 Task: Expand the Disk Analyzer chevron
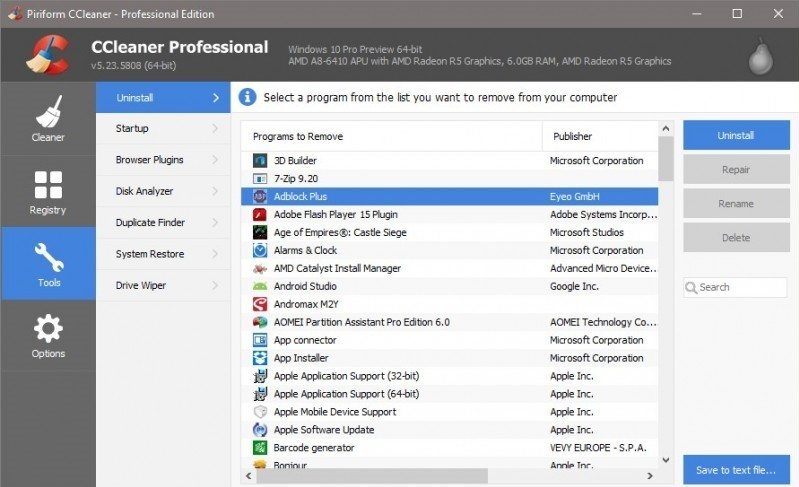pyautogui.click(x=215, y=191)
